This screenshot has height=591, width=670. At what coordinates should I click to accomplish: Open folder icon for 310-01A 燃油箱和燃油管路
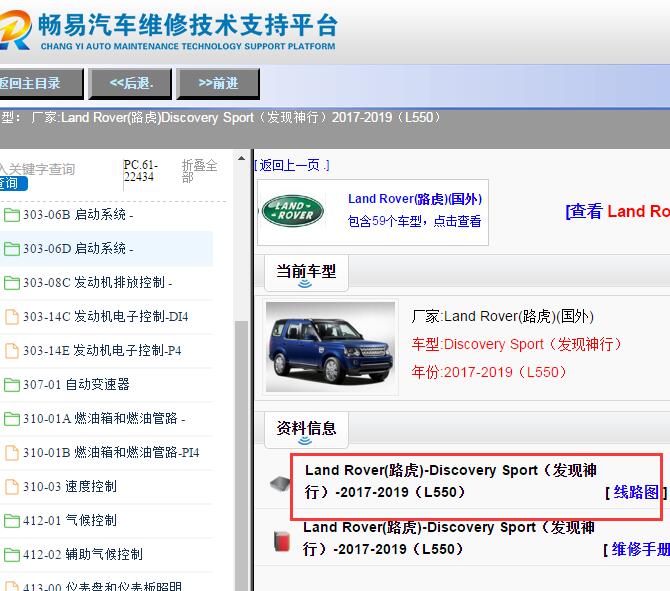[12, 419]
